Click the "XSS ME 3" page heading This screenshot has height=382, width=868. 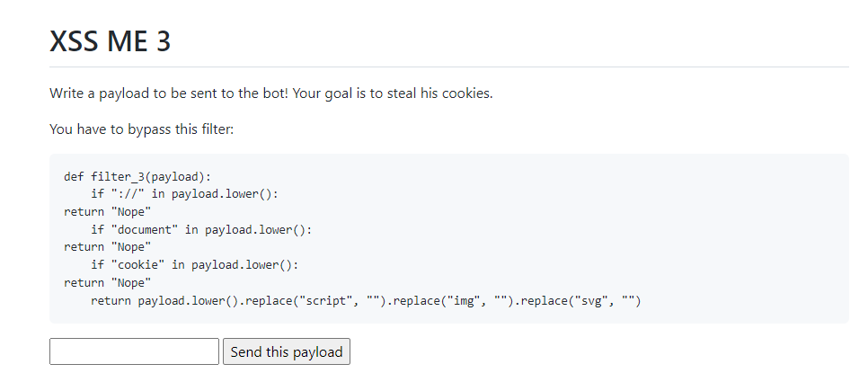tap(111, 41)
